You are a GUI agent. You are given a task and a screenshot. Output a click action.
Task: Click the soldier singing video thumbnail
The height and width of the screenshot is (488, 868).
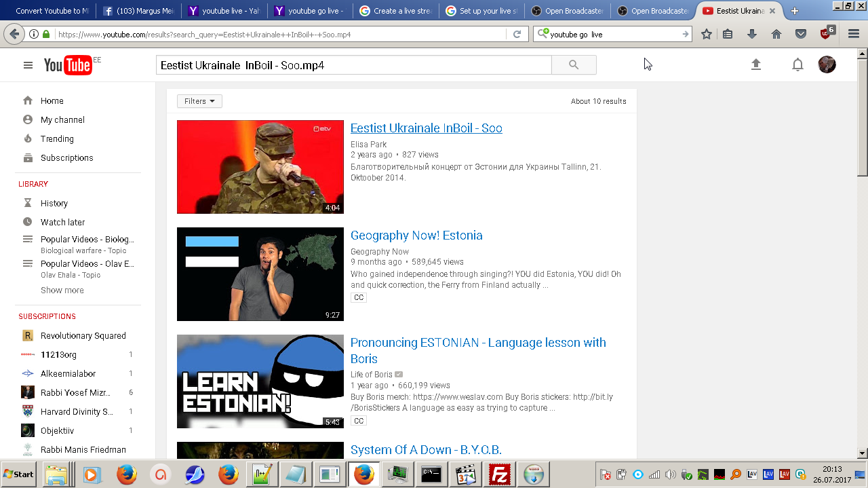point(260,167)
